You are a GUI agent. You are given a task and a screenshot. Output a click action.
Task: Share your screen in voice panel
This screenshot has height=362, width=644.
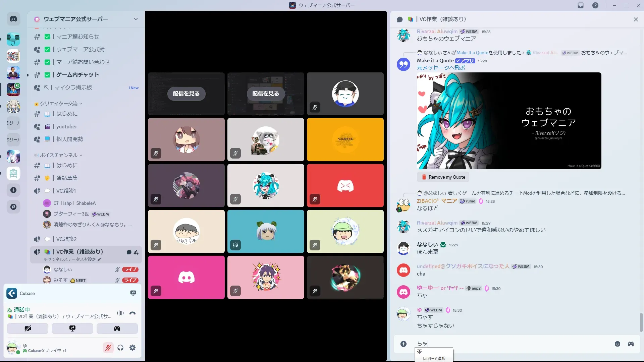pos(72,328)
